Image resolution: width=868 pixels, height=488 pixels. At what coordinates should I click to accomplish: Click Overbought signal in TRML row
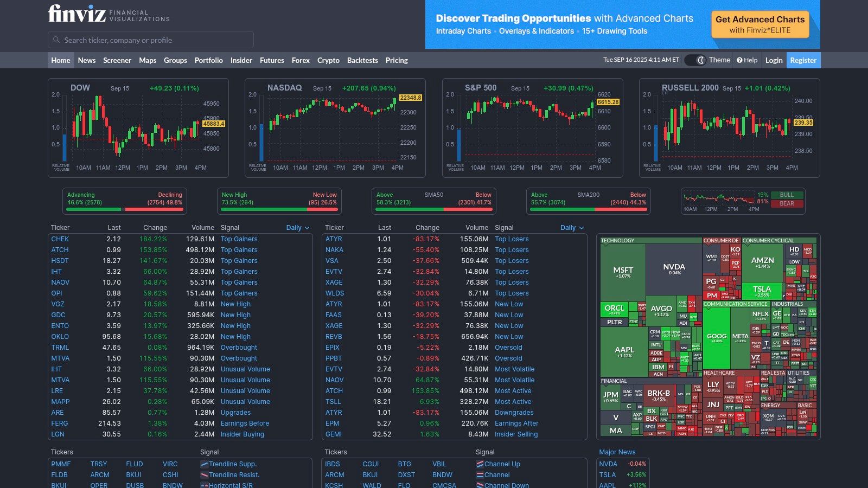point(239,348)
